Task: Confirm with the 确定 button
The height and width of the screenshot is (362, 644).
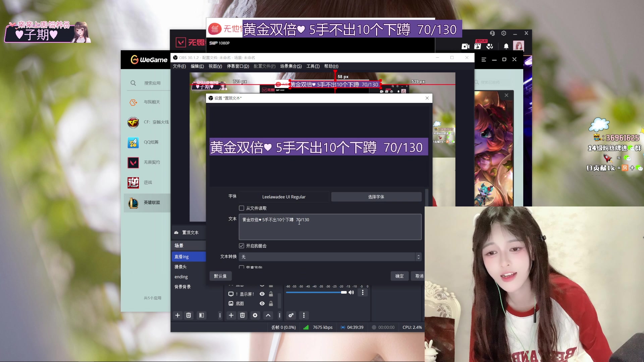Action: click(x=399, y=276)
